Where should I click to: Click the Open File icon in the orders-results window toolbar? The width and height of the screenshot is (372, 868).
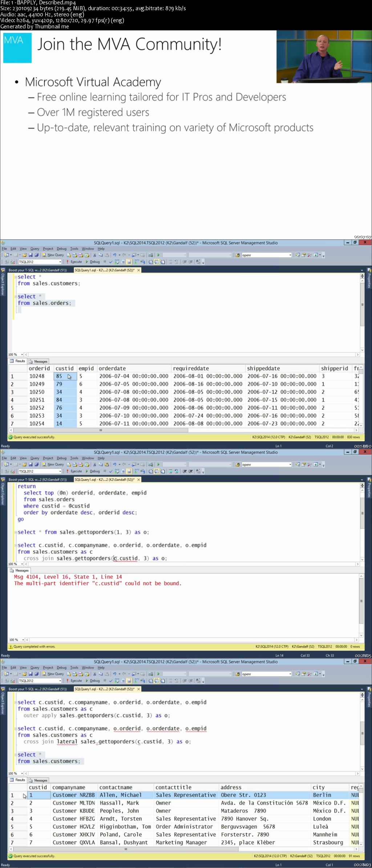(24, 255)
